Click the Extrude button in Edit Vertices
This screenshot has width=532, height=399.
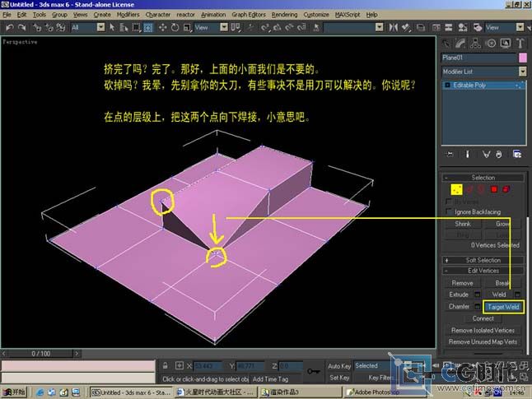[459, 295]
